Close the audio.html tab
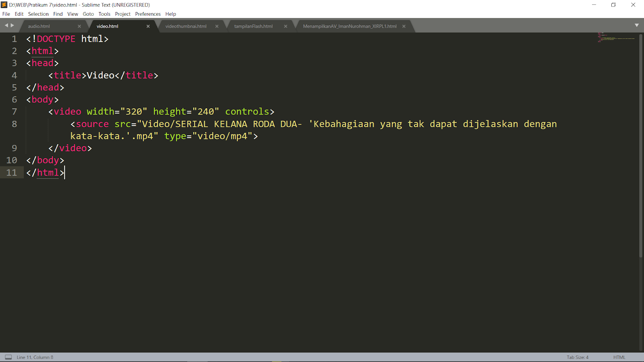The height and width of the screenshot is (362, 644). (79, 26)
